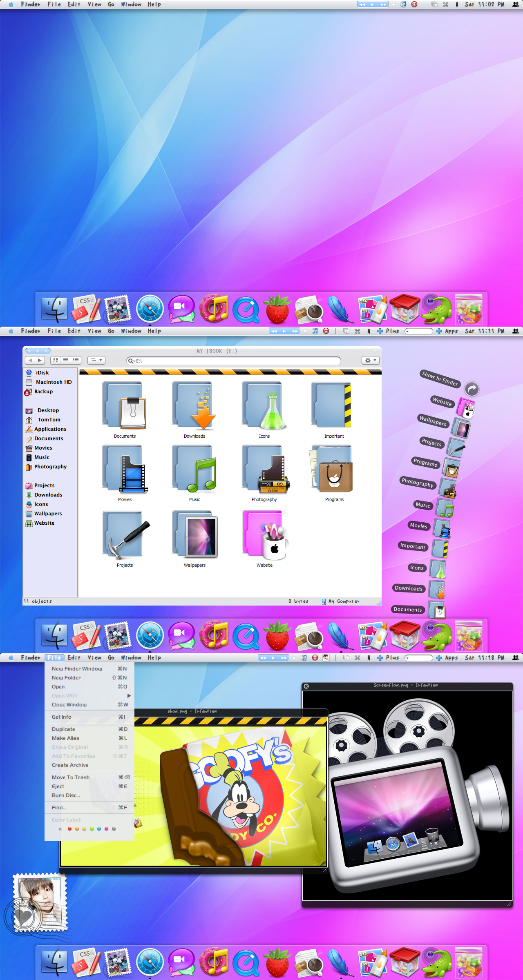Click the E:\ address field in the Finder window
The image size is (523, 980).
click(234, 361)
